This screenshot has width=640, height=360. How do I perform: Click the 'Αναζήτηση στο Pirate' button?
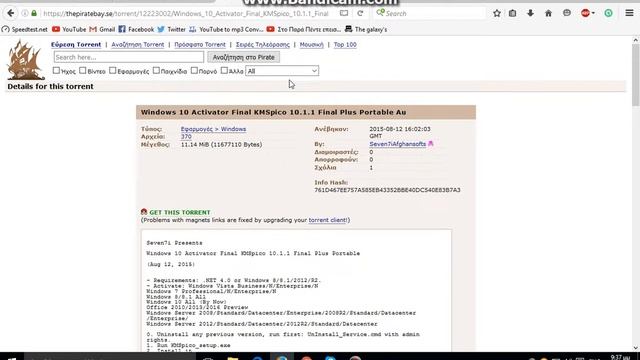click(x=244, y=57)
